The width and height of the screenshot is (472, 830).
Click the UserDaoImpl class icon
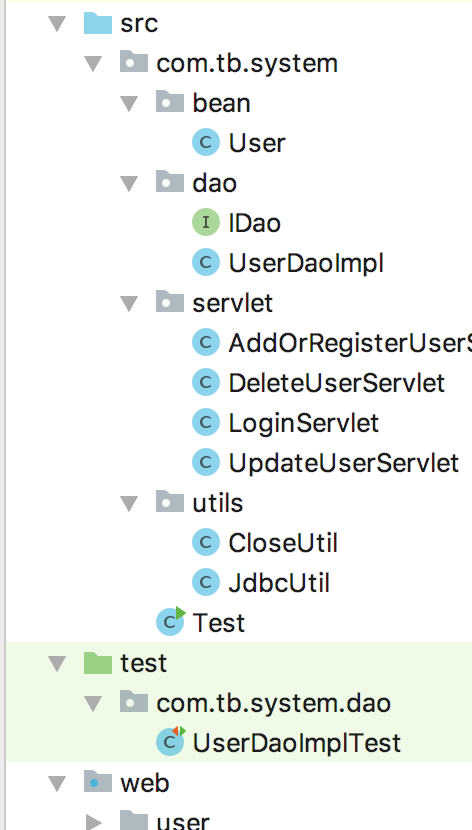click(205, 263)
